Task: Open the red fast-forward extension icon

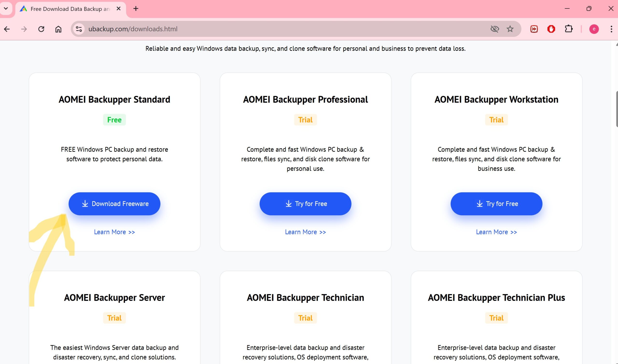Action: (534, 29)
